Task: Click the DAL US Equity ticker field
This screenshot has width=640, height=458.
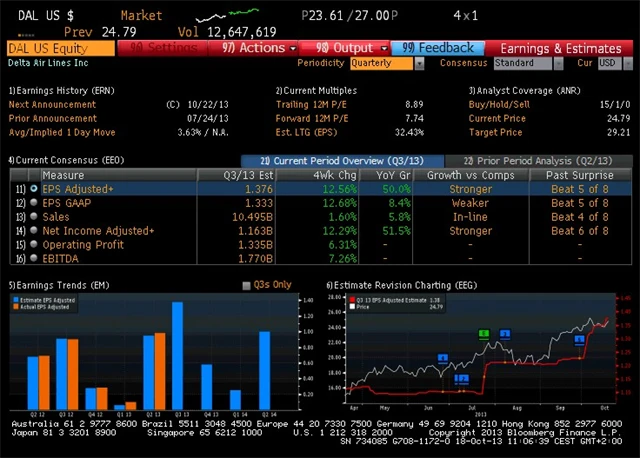Action: point(60,47)
